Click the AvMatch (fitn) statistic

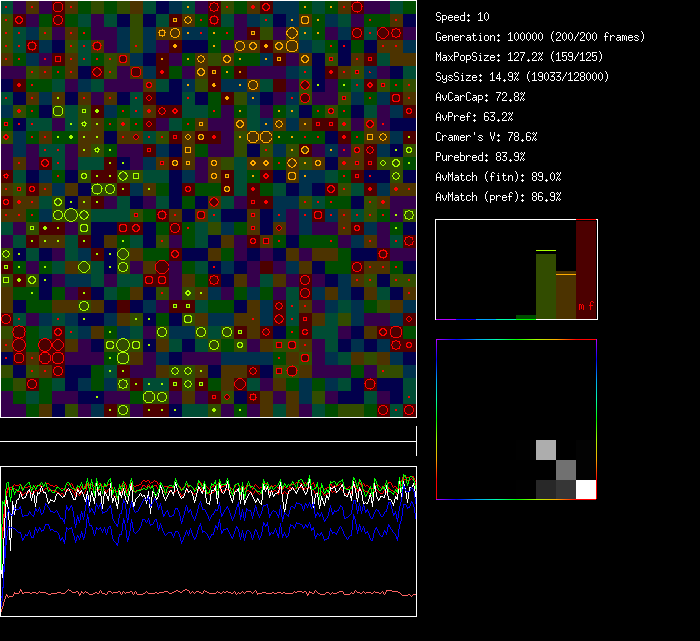tap(498, 177)
